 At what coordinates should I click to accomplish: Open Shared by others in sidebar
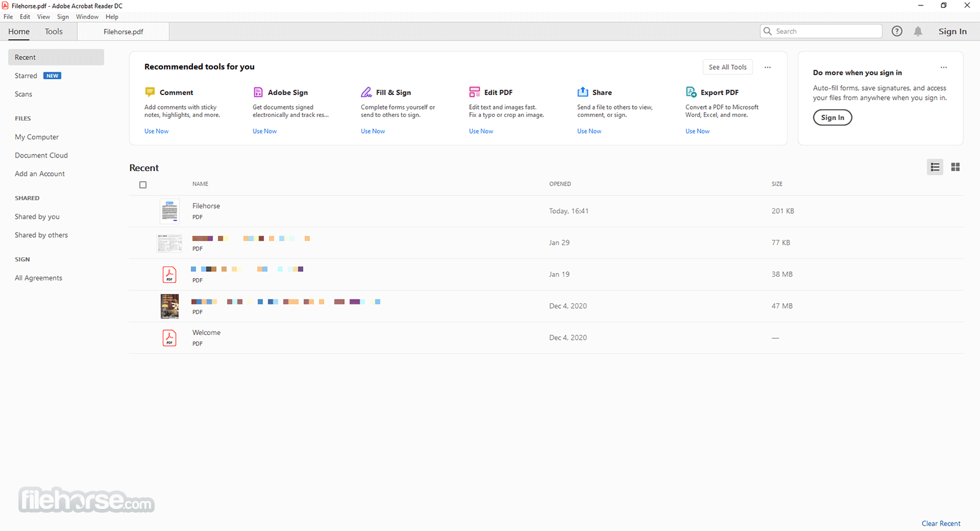(x=41, y=235)
